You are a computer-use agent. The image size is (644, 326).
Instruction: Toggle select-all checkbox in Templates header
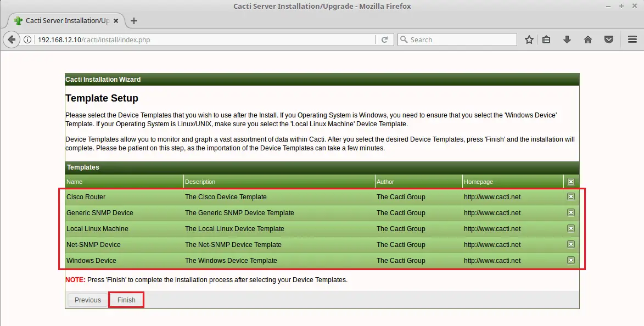coord(570,182)
